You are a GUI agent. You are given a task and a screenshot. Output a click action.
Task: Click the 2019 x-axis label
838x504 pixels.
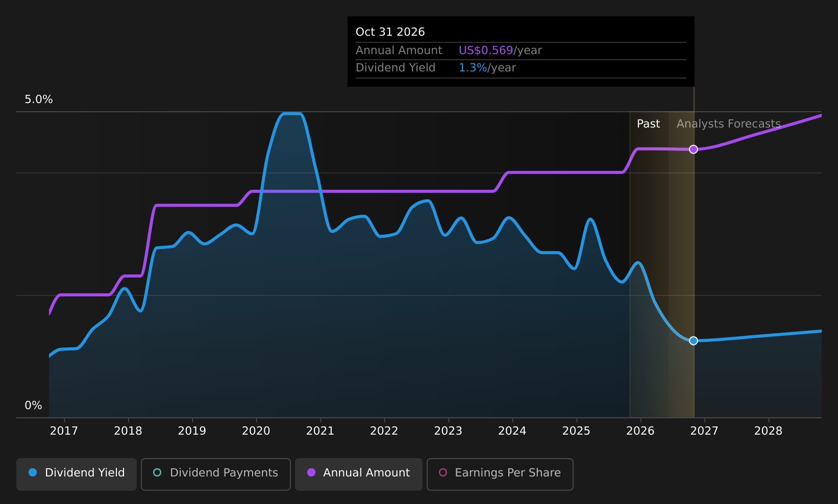[x=192, y=431]
